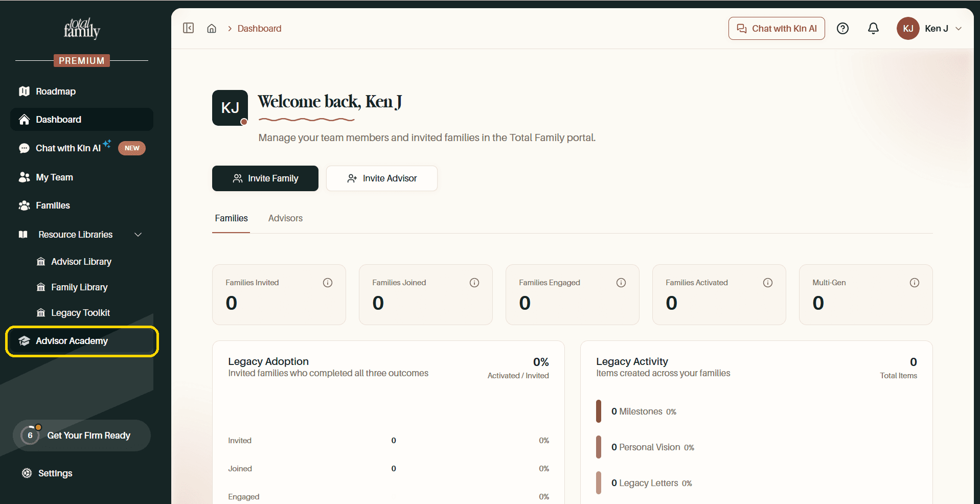This screenshot has height=504, width=980.
Task: Collapse Resource Libraries chevron
Action: [138, 235]
